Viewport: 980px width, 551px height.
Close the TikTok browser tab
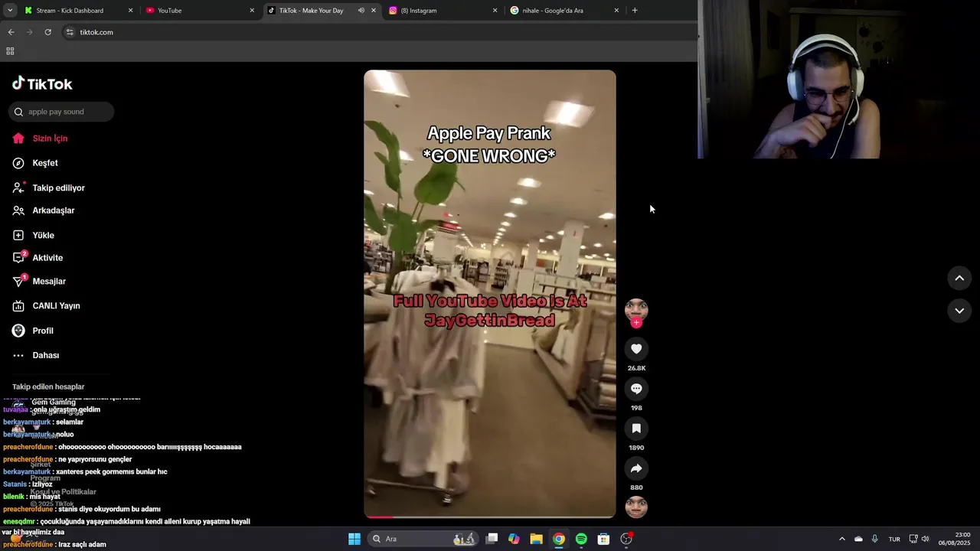pos(374,11)
